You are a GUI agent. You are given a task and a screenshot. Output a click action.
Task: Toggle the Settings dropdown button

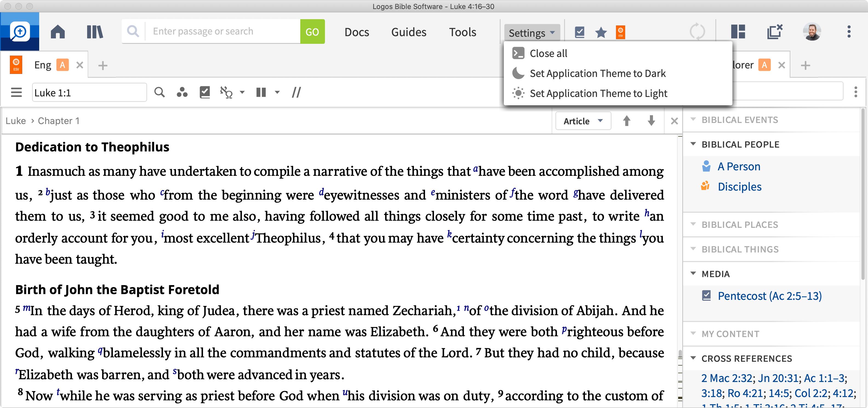532,33
